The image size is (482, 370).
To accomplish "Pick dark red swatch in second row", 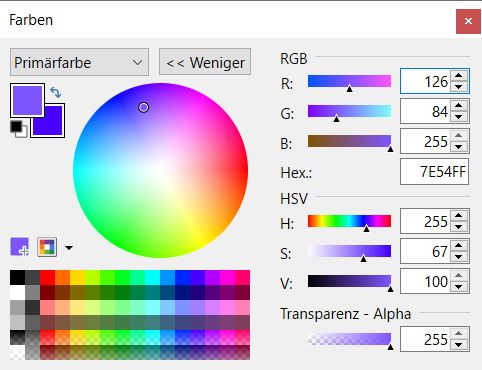I will 47,293.
